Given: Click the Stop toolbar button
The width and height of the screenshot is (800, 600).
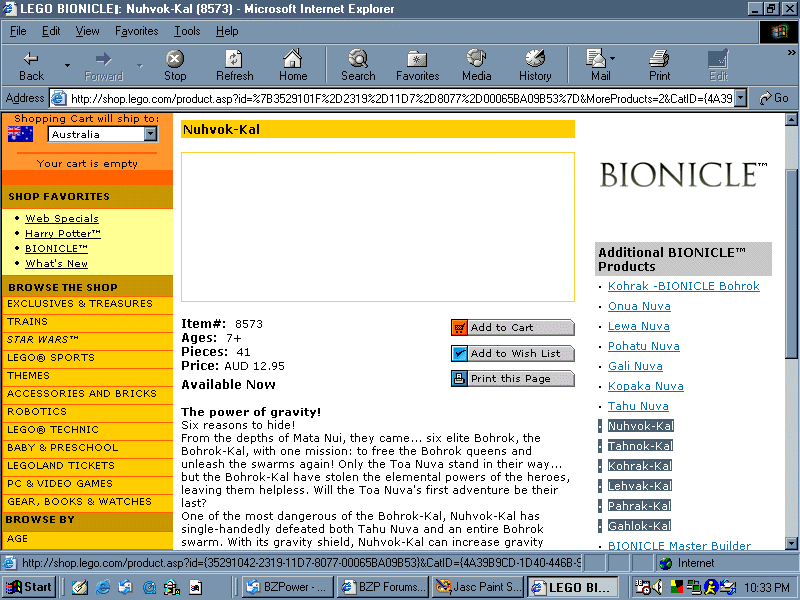Looking at the screenshot, I should pos(174,66).
